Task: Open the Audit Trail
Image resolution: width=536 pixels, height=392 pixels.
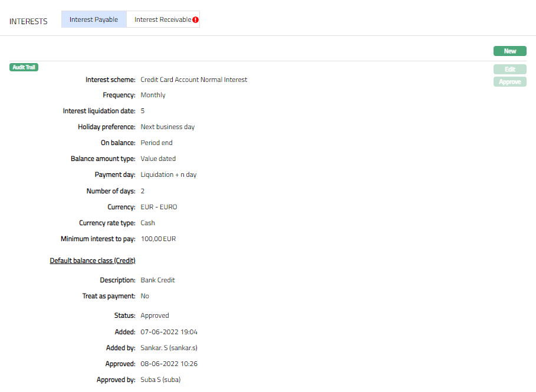Action: 24,67
